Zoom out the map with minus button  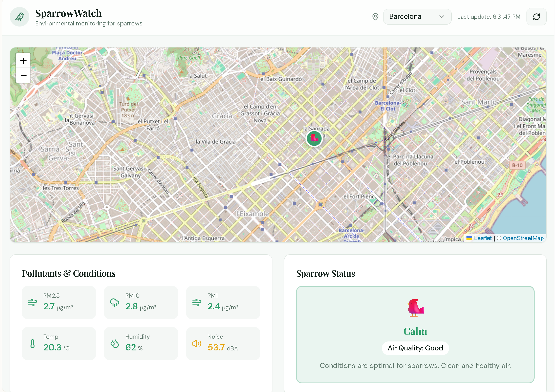coord(23,75)
